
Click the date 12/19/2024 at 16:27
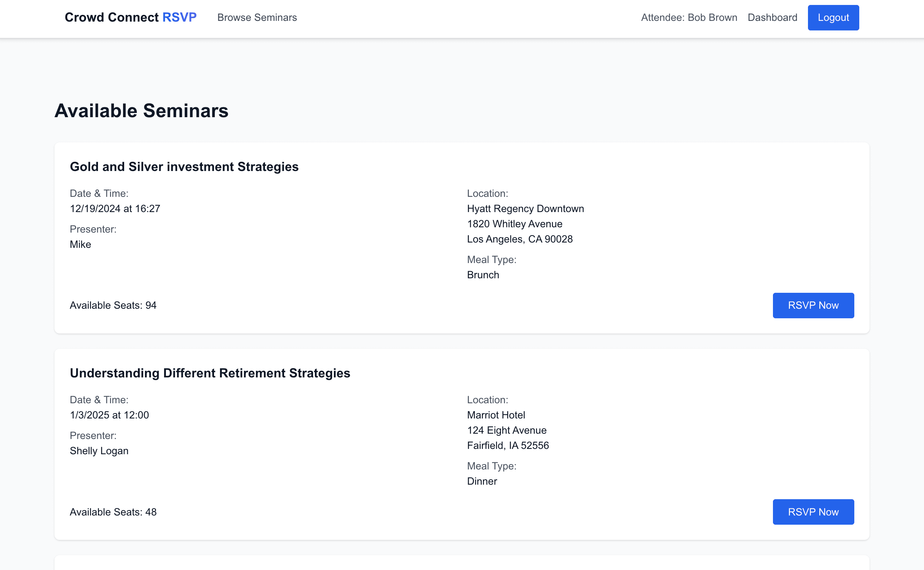point(115,209)
